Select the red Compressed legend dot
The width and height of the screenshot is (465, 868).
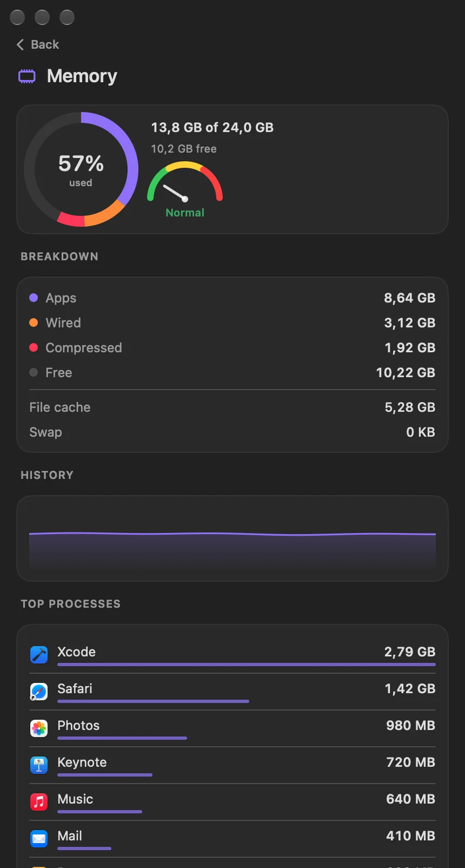(x=34, y=347)
